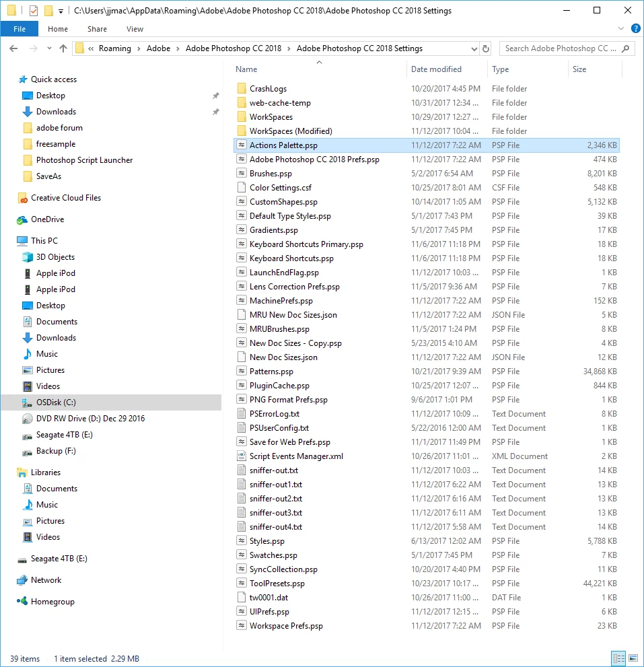Open the View ribbon tab

(135, 29)
